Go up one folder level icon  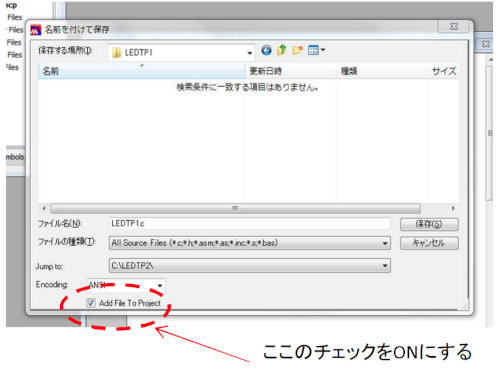(282, 50)
